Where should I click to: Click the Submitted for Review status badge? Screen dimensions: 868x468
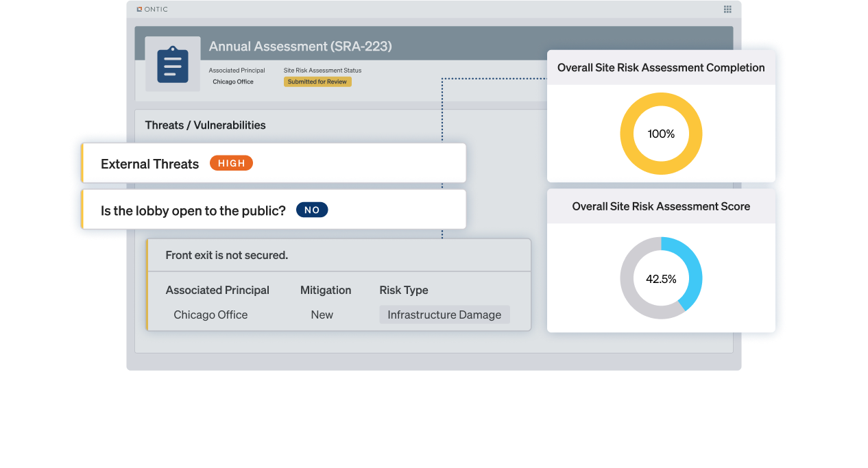pos(317,82)
